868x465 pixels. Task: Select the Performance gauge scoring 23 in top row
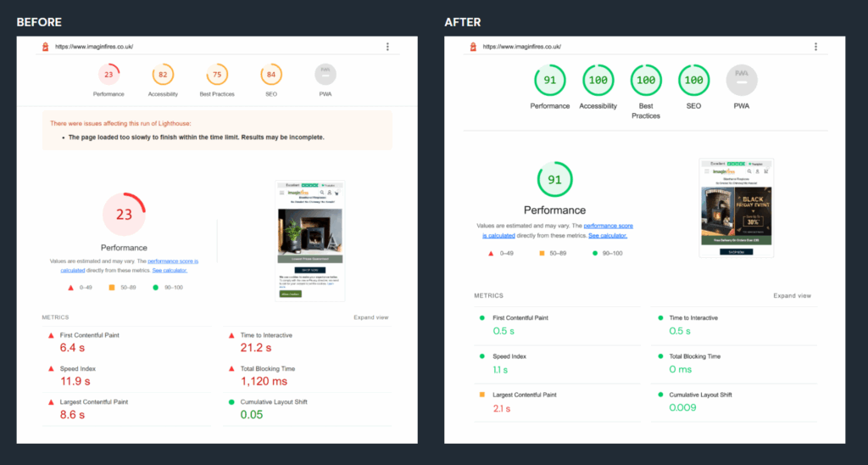click(108, 76)
